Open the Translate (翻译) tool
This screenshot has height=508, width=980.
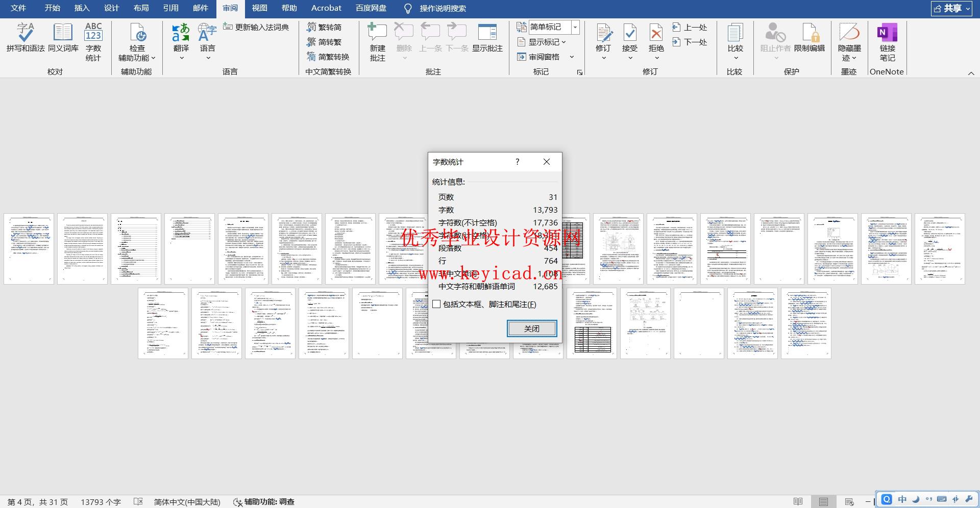coord(181,37)
